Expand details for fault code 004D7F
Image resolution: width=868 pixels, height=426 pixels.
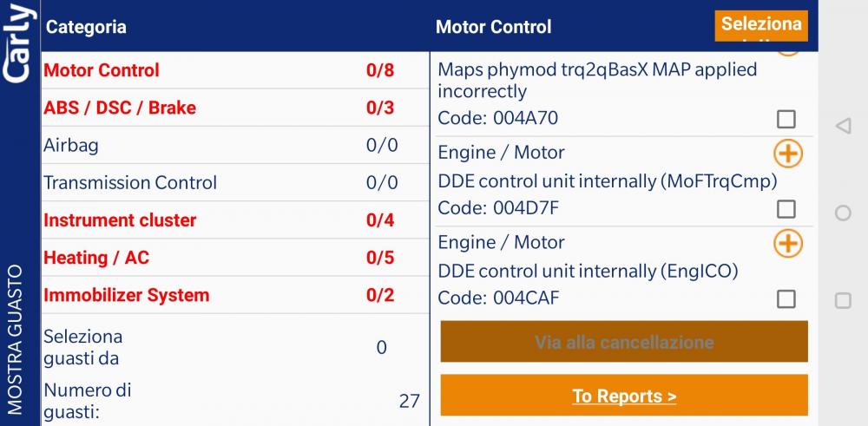[x=788, y=154]
